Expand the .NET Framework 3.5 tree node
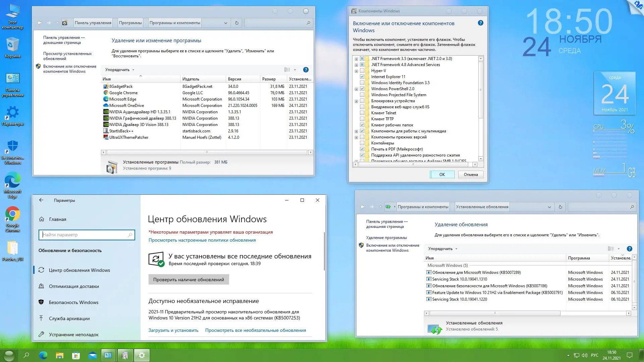The height and width of the screenshot is (362, 644). 356,59
